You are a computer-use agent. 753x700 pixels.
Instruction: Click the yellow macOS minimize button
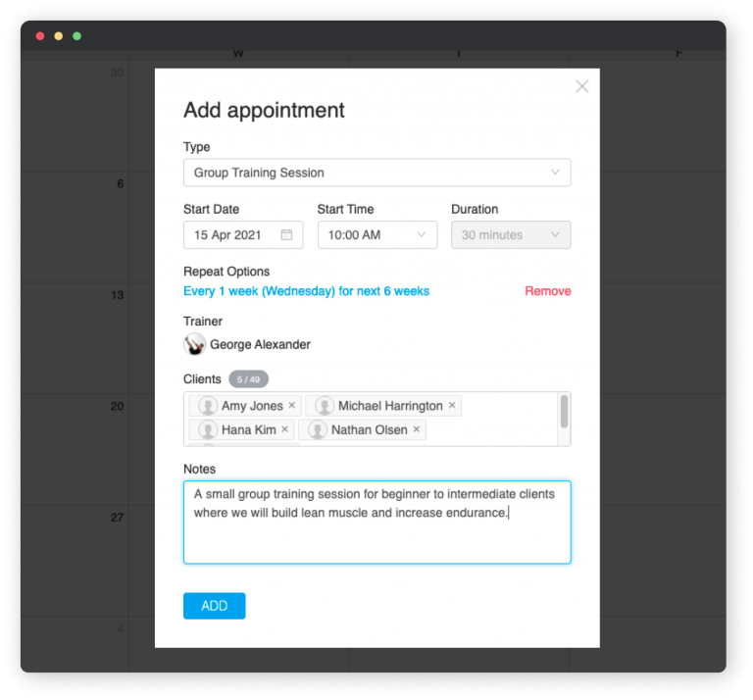click(x=59, y=36)
